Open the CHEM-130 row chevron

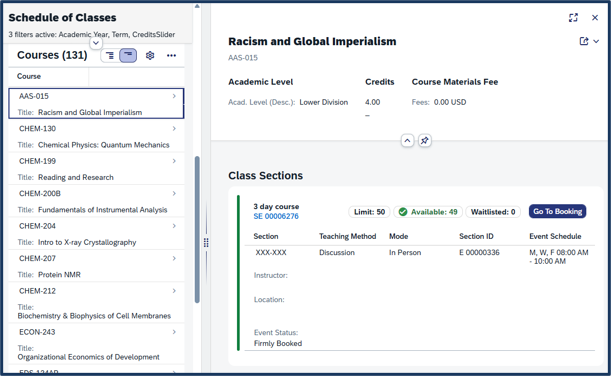174,129
